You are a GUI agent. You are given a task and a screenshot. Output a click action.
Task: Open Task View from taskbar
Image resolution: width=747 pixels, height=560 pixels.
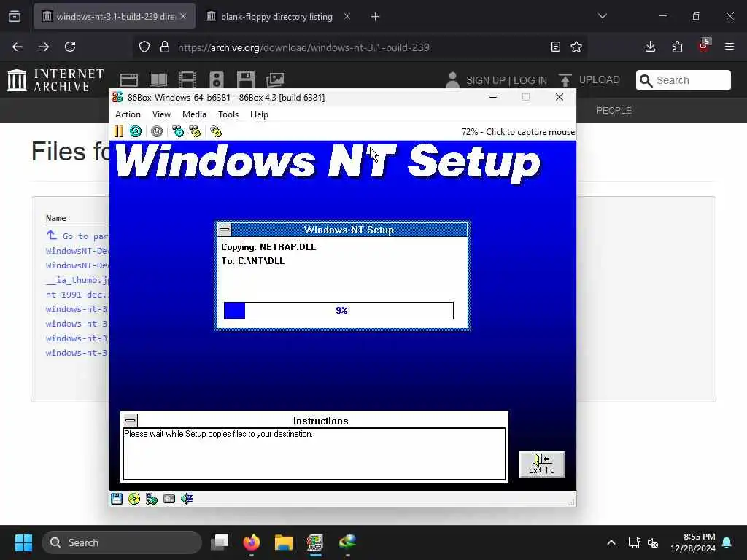[220, 542]
